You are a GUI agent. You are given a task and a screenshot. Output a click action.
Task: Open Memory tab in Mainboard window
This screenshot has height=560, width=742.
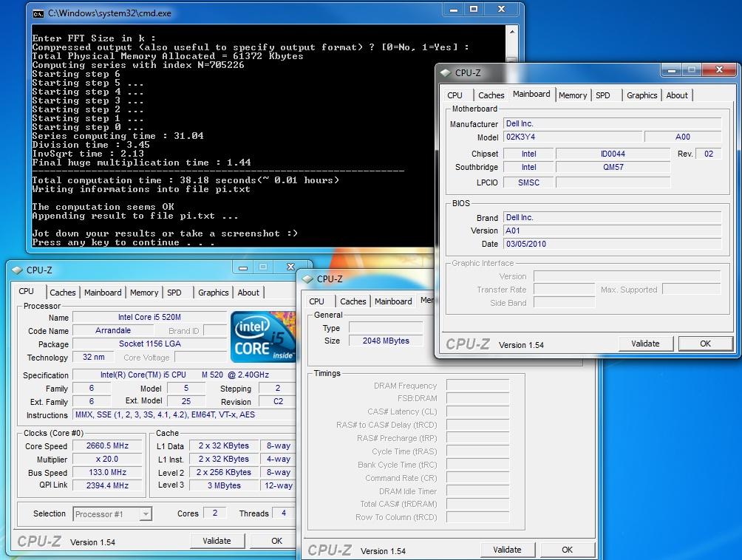pyautogui.click(x=573, y=95)
